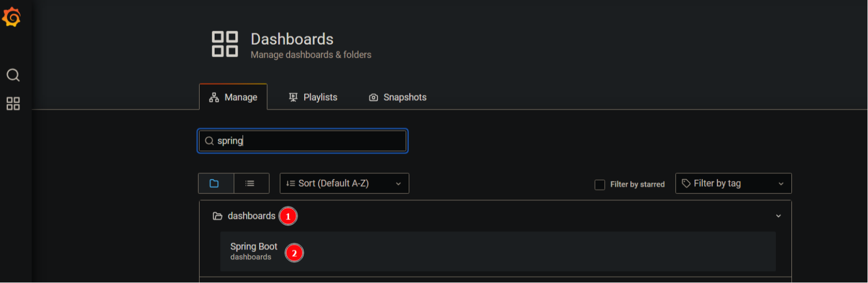868x283 pixels.
Task: Open the Sort (Default A-Z) dropdown
Action: (344, 183)
